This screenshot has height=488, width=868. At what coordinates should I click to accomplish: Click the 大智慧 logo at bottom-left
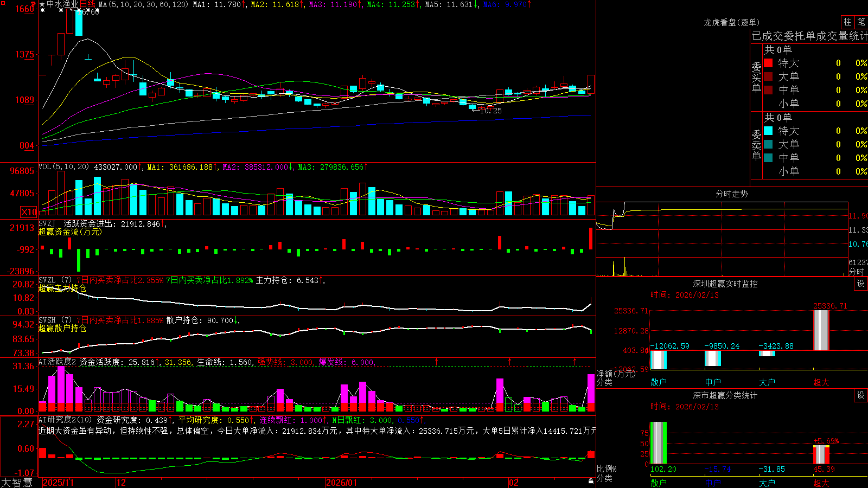click(17, 483)
